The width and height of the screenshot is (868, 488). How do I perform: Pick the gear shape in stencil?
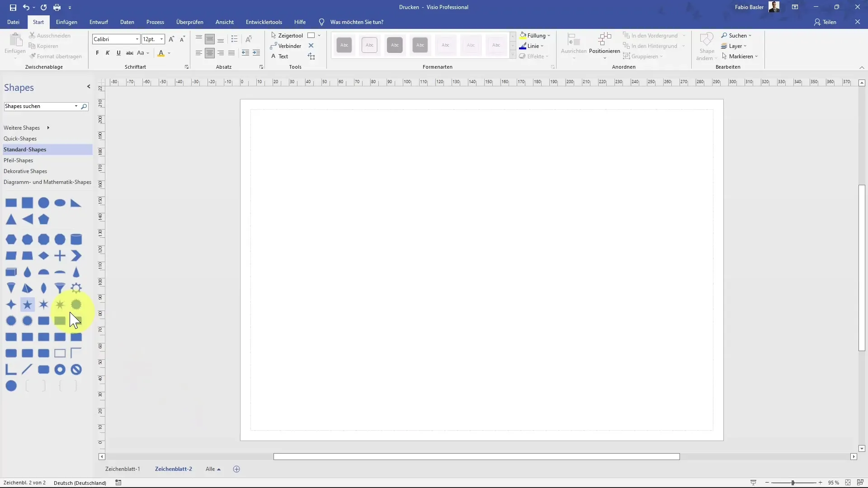click(76, 288)
